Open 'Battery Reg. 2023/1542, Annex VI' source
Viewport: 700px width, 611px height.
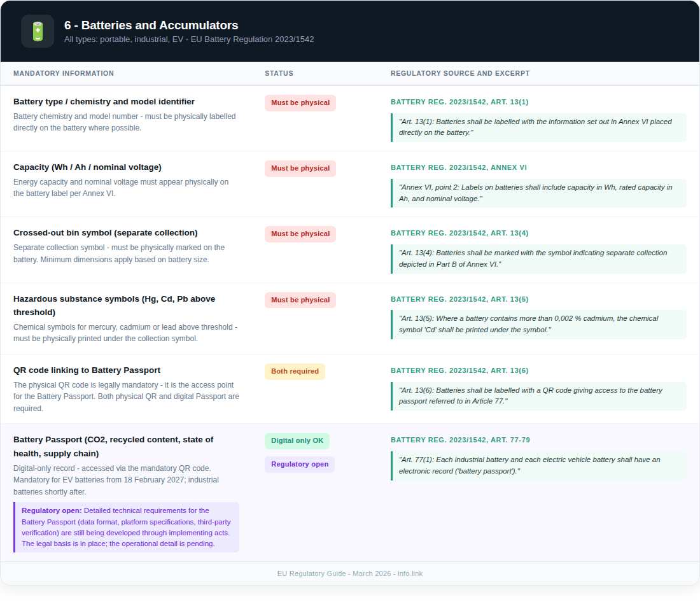pyautogui.click(x=458, y=167)
